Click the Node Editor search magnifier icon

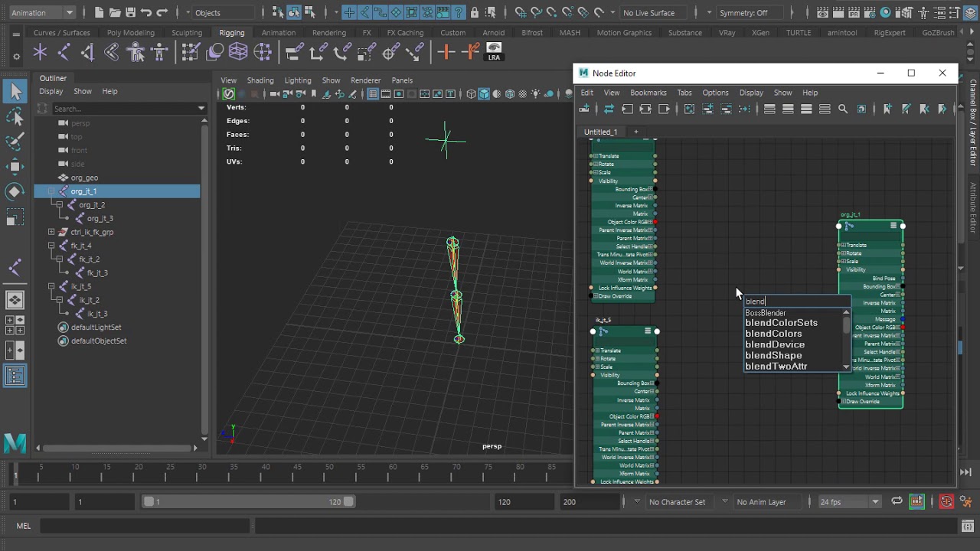click(843, 109)
